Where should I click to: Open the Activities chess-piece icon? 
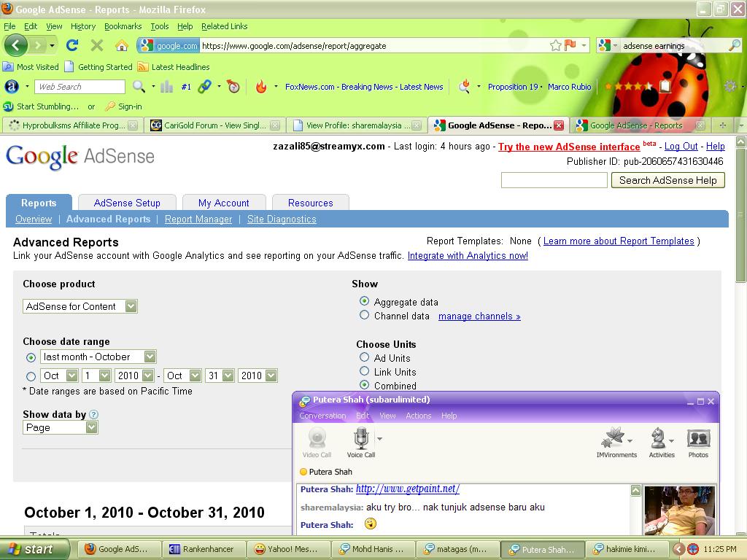(x=662, y=443)
